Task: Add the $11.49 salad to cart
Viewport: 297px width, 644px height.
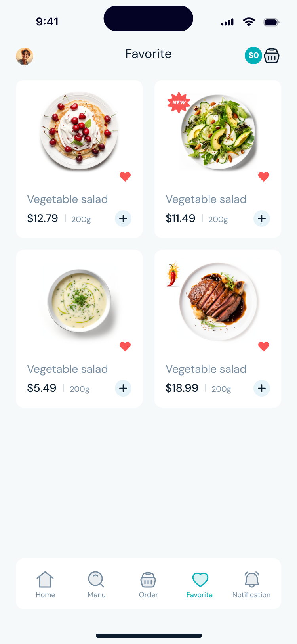Action: (x=262, y=218)
